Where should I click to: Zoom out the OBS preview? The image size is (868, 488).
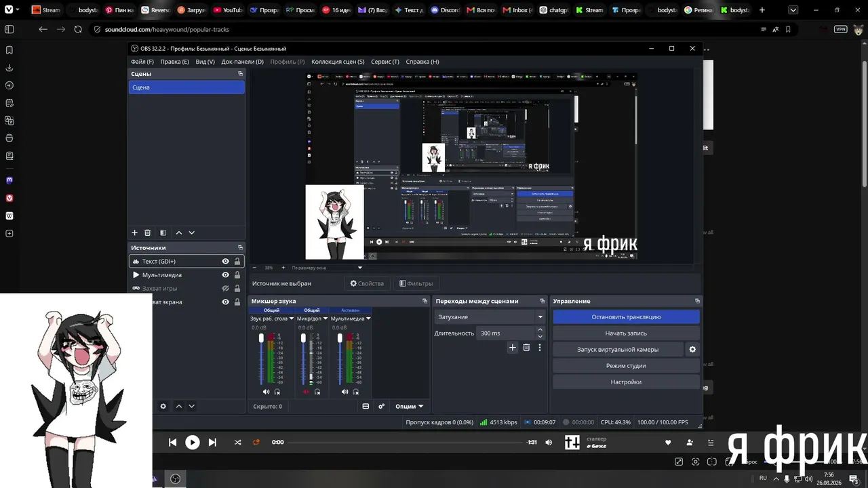[x=254, y=268]
